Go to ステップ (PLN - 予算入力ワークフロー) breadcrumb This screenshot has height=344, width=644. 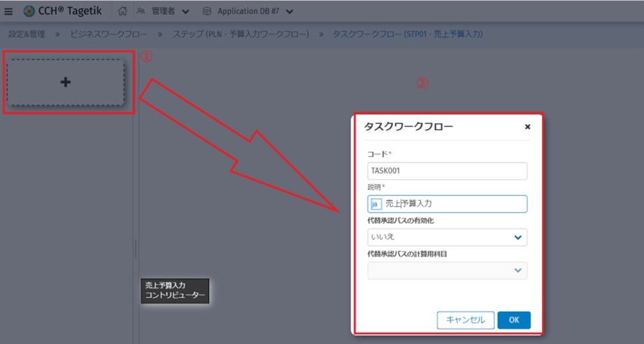point(241,34)
